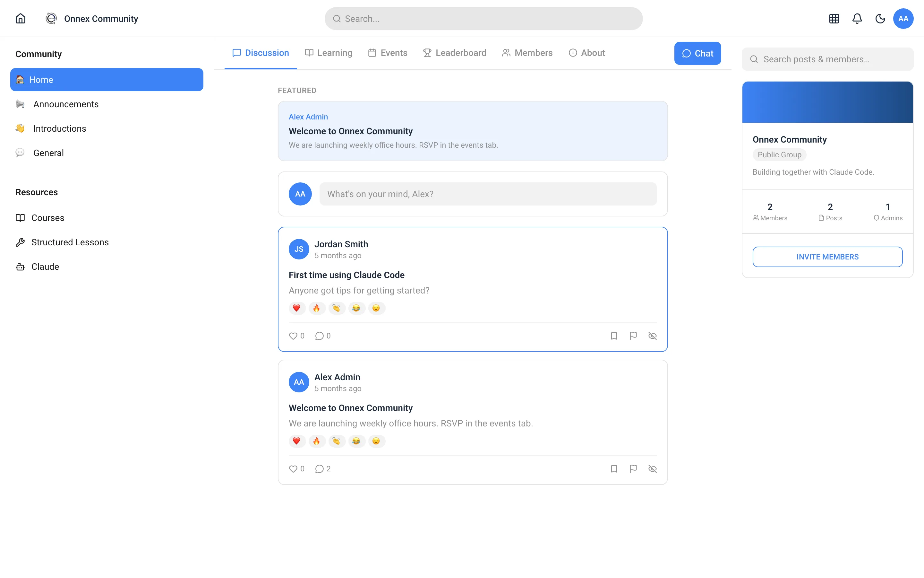Click INVITE MEMBERS button
This screenshot has height=578, width=924.
(x=827, y=257)
